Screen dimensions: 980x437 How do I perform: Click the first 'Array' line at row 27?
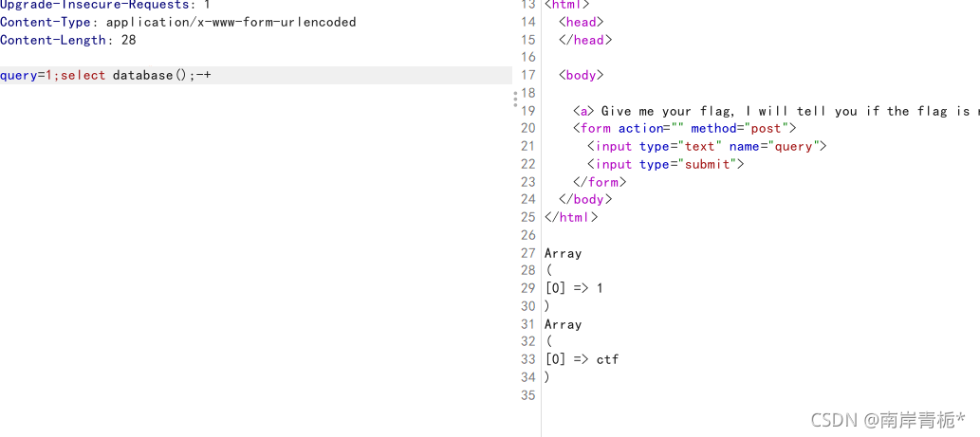pyautogui.click(x=564, y=253)
